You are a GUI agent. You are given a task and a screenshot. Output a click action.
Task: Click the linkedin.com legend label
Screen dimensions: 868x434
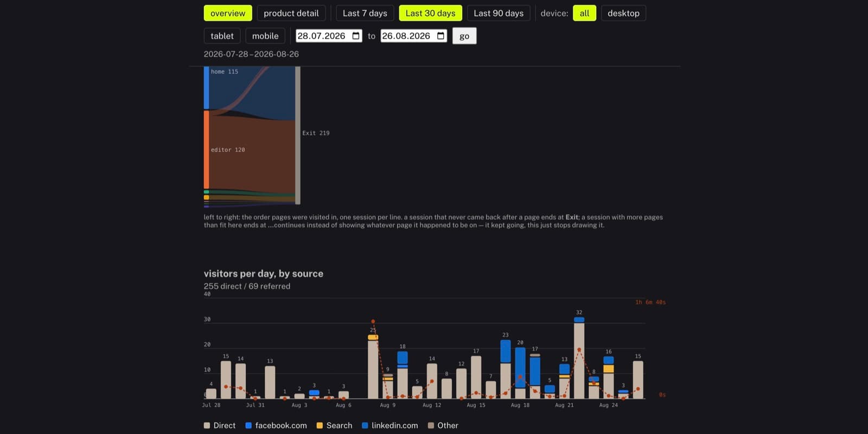pos(395,425)
